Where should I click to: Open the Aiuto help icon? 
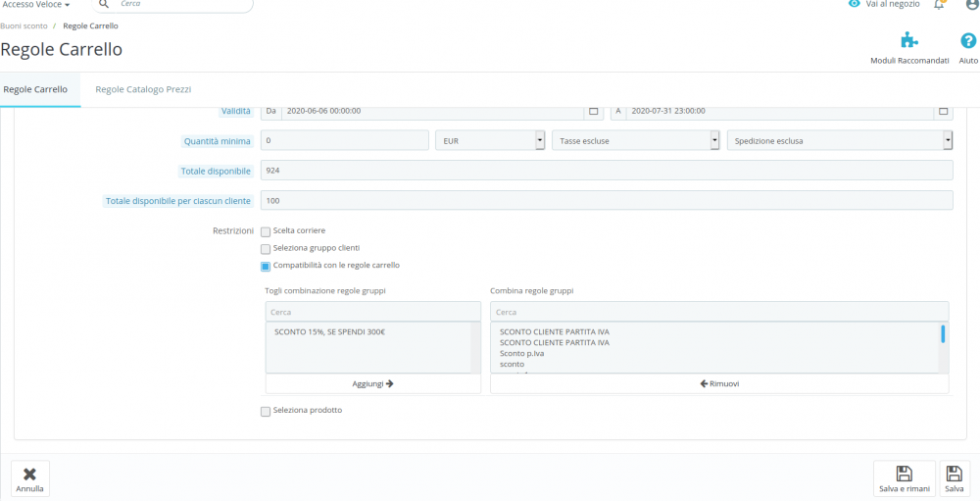[968, 41]
